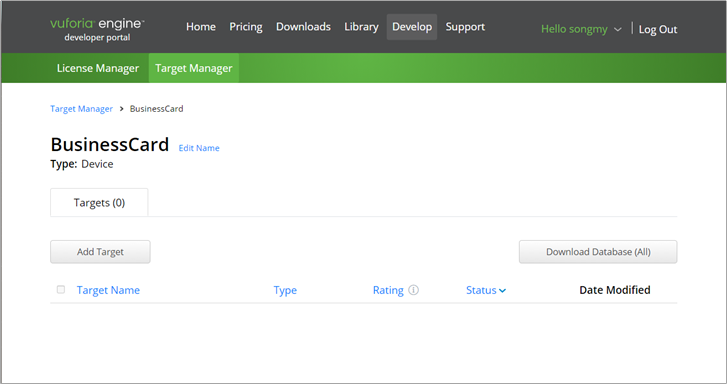This screenshot has width=727, height=384.
Task: Go to the Pricing page
Action: click(x=246, y=27)
